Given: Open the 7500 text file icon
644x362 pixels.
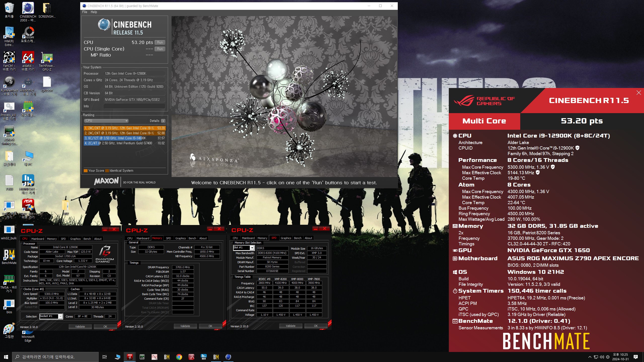Looking at the screenshot, I should click(x=9, y=183).
